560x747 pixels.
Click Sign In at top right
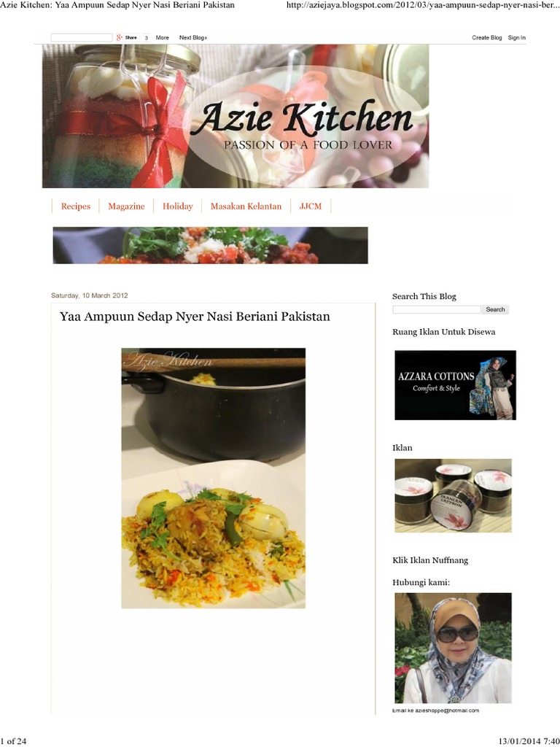[517, 38]
